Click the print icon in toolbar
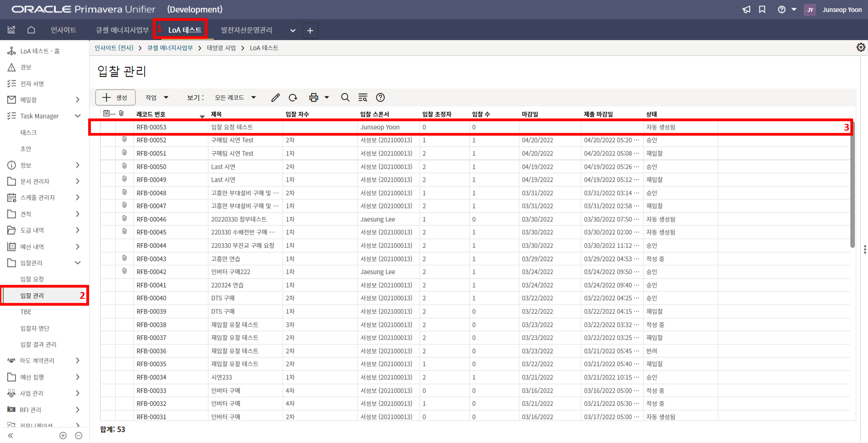 (x=313, y=98)
